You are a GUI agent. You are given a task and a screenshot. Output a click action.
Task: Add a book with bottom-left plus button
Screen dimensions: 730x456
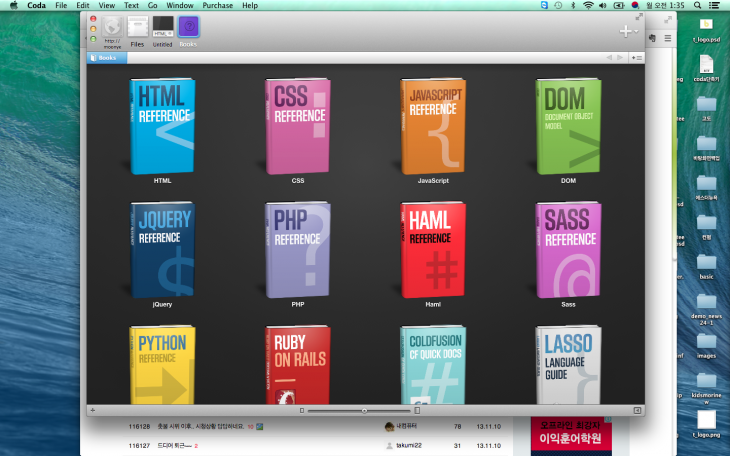[92, 410]
